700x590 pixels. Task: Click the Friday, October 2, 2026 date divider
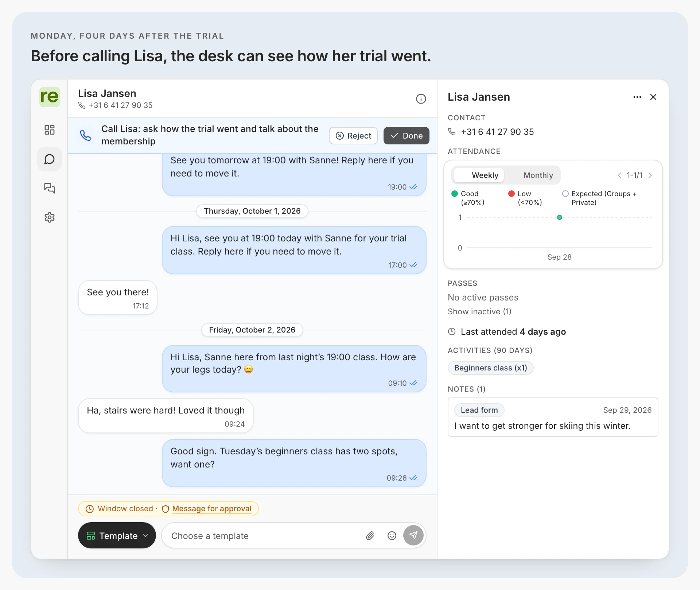point(252,330)
